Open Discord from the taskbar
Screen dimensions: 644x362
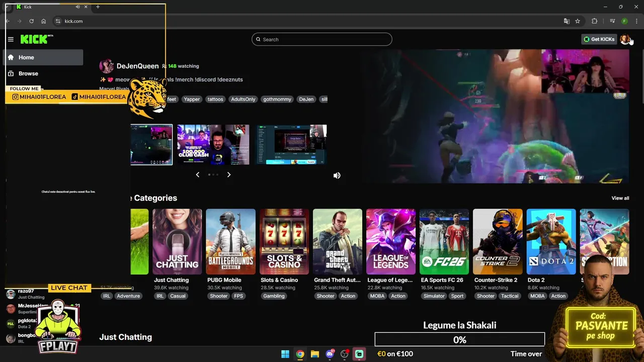(330, 354)
